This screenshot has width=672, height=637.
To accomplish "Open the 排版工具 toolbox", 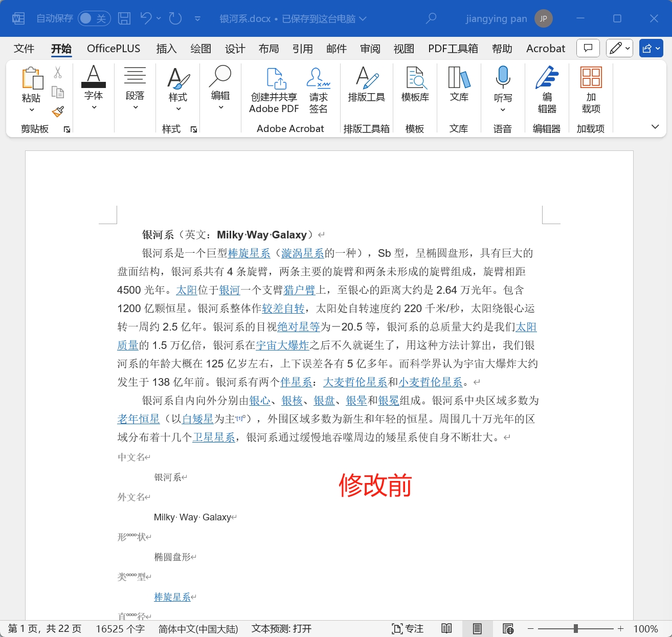I will click(x=366, y=91).
